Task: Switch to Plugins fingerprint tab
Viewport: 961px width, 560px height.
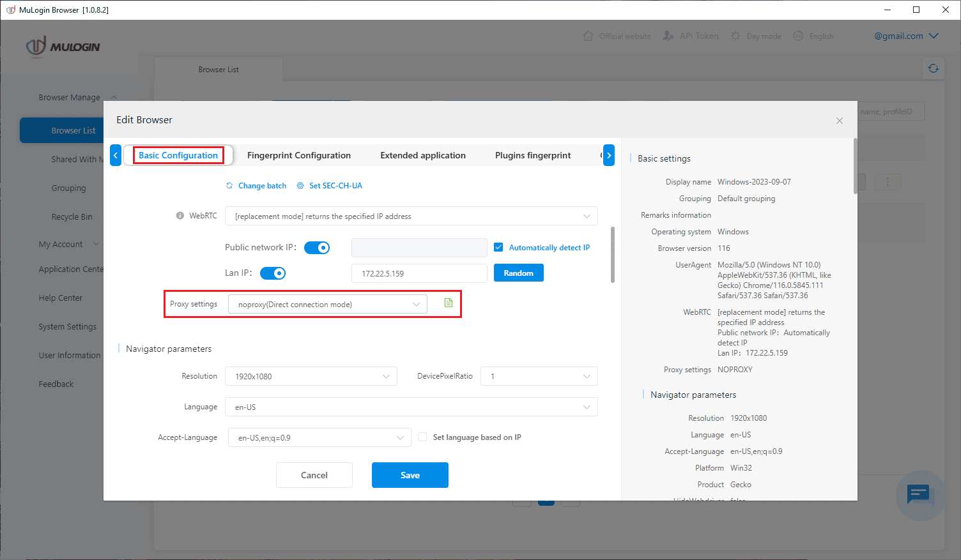Action: click(533, 155)
